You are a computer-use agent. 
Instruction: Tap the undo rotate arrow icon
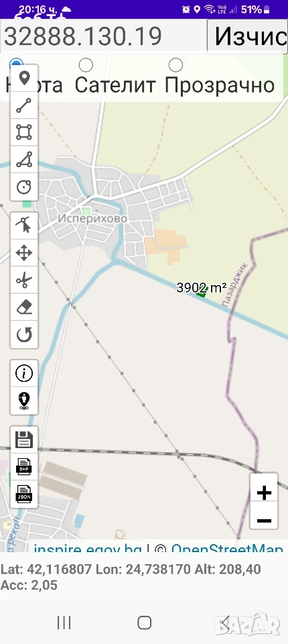[24, 335]
